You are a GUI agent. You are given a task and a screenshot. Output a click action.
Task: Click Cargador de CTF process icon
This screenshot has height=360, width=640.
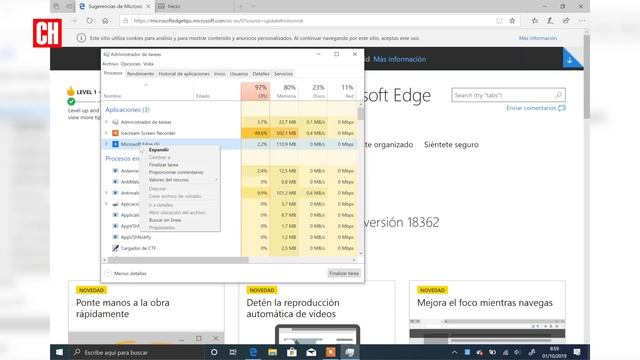tap(116, 248)
